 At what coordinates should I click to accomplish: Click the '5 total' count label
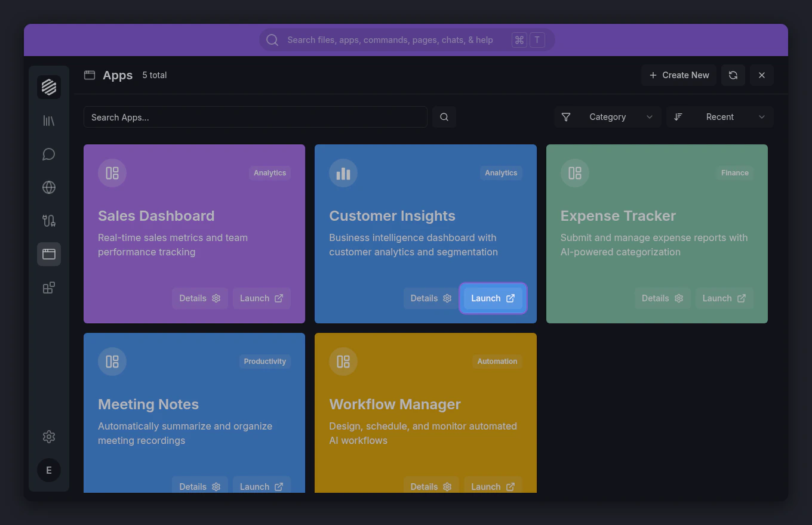pos(155,75)
